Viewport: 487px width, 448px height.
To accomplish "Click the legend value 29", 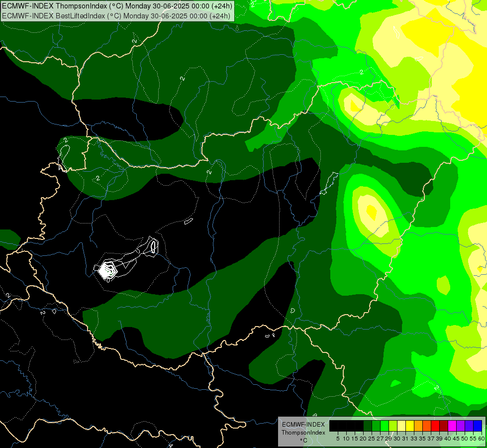I will click(x=389, y=439).
